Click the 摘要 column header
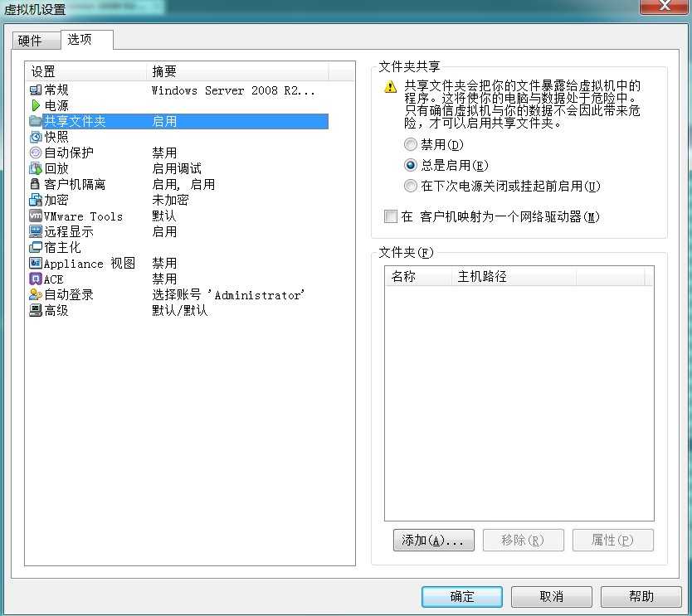 237,71
